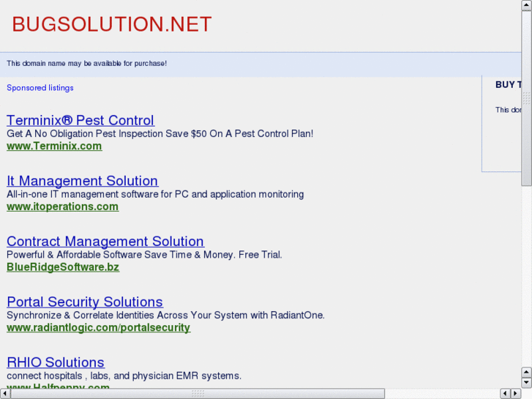
Task: Open the It Management Solution link
Action: point(83,181)
